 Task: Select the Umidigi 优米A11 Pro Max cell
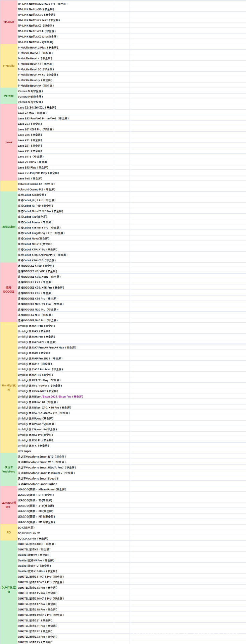tap(65, 369)
